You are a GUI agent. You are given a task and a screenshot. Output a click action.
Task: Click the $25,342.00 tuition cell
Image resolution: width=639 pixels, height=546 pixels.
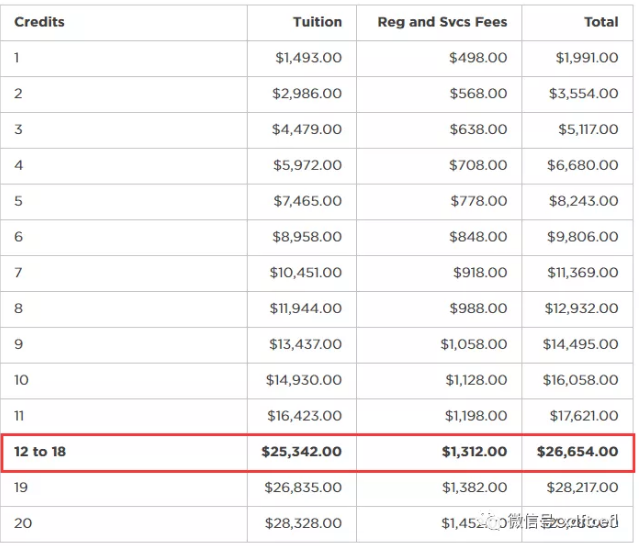[x=301, y=452]
